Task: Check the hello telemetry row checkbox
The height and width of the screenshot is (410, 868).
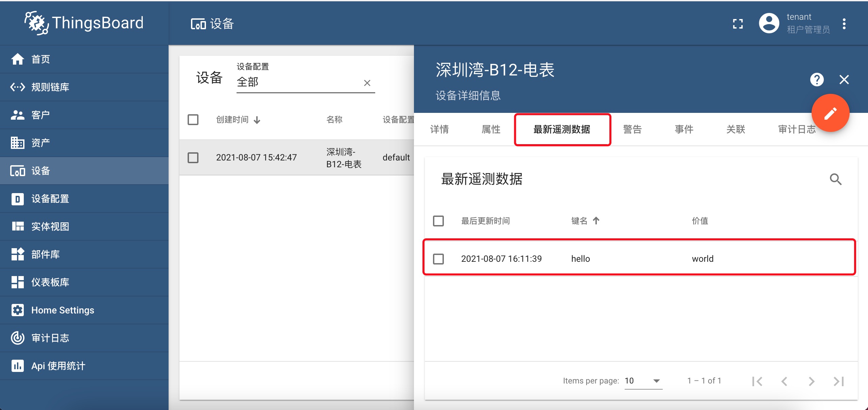Action: tap(438, 259)
